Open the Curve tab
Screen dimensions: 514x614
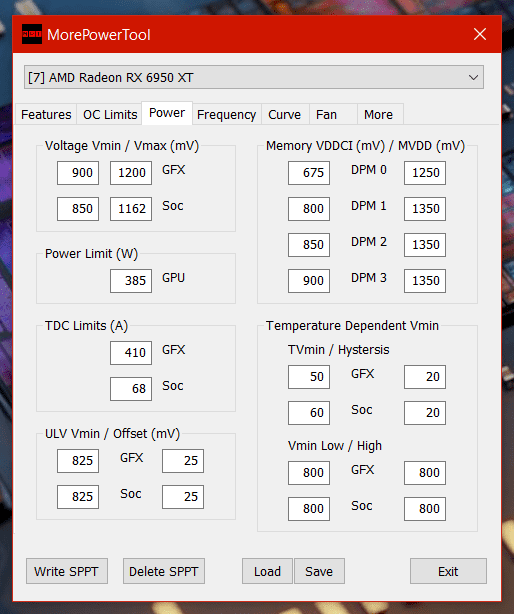click(285, 114)
